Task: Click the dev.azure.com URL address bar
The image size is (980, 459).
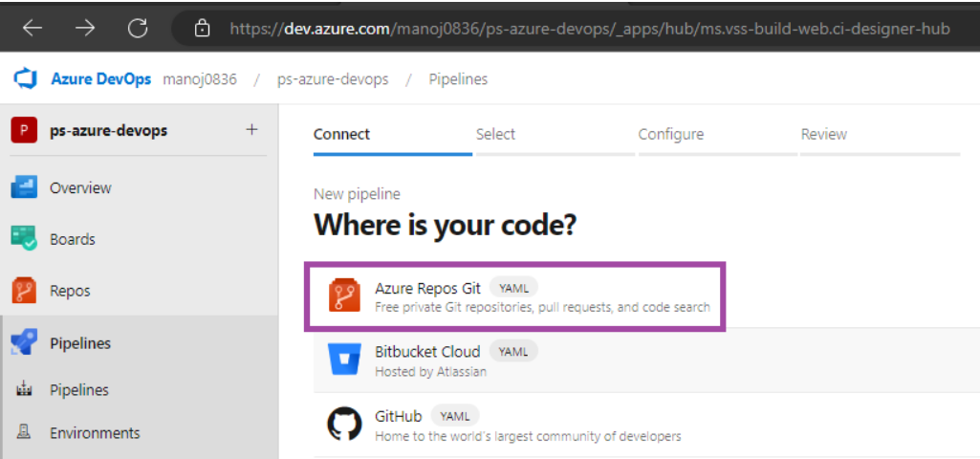Action: click(589, 28)
